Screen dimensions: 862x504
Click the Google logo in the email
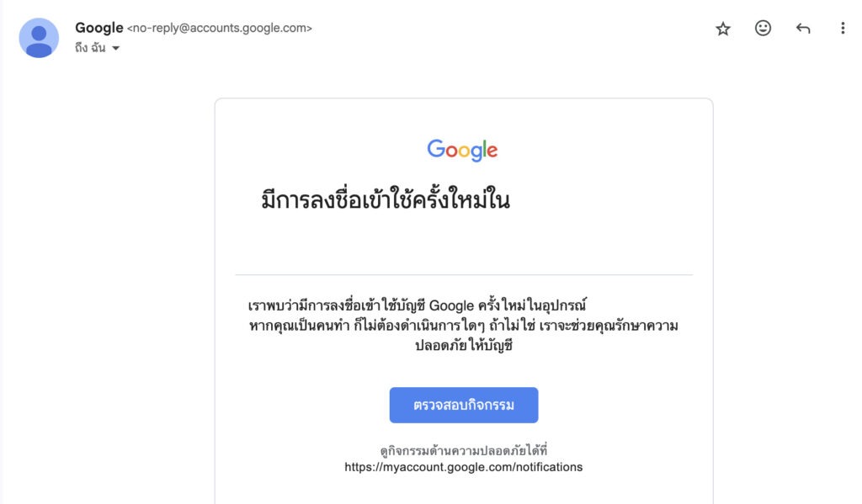point(462,151)
